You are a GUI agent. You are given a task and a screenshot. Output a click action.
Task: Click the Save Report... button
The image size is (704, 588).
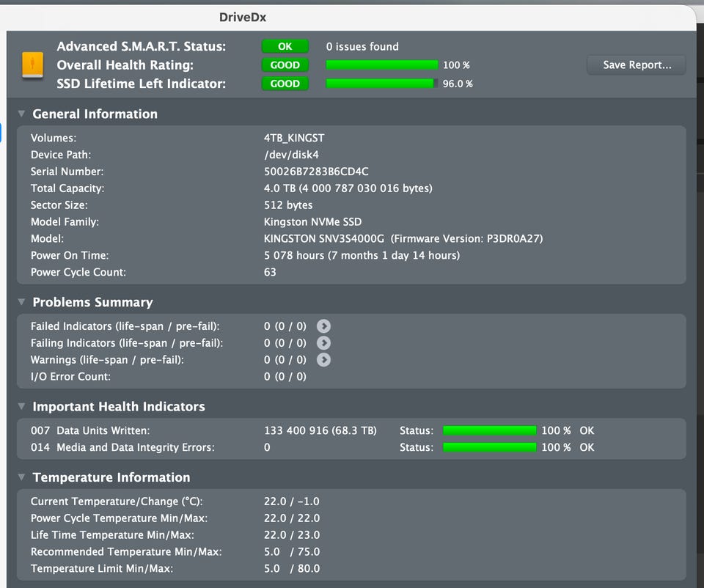tap(637, 65)
